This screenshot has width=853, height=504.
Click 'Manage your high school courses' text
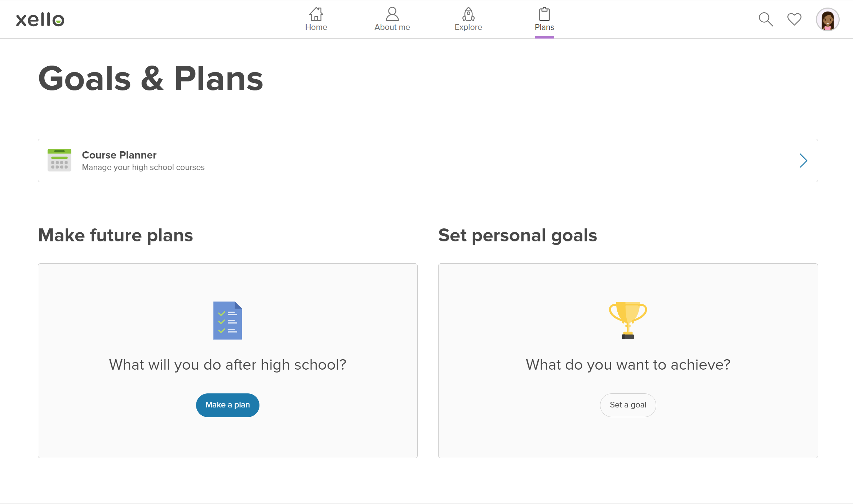point(143,167)
